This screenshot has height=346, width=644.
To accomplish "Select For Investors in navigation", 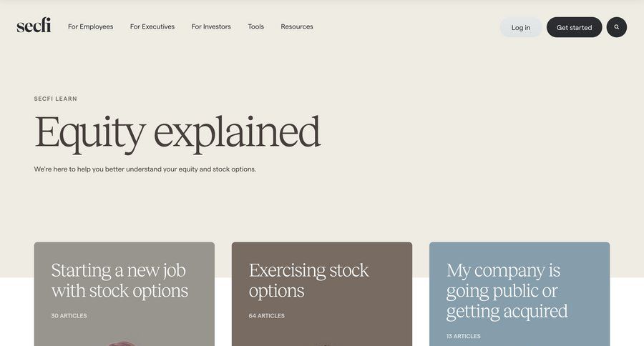I will pyautogui.click(x=211, y=26).
